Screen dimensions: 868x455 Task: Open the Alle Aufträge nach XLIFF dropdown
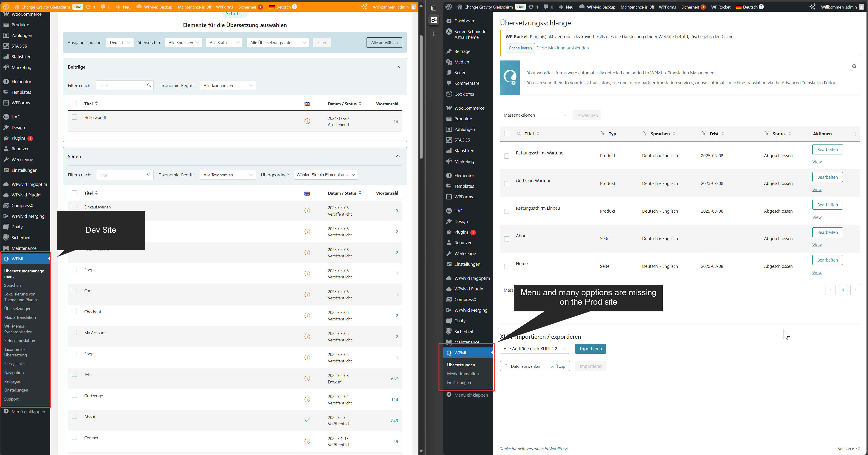click(535, 349)
